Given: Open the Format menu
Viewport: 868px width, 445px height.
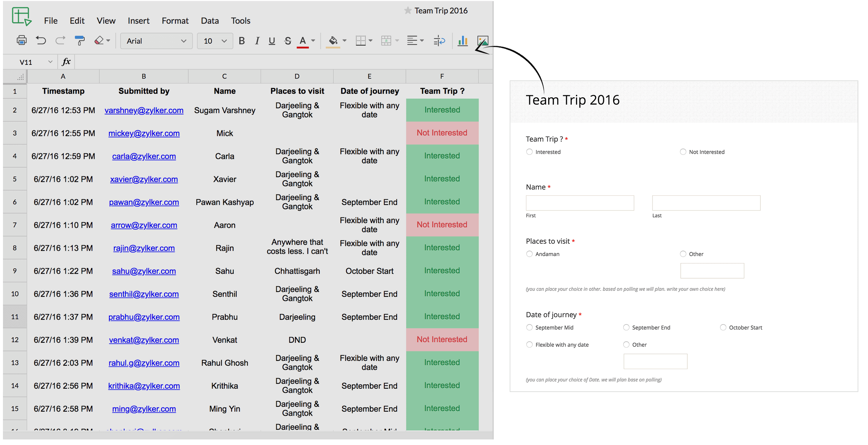Looking at the screenshot, I should pyautogui.click(x=175, y=21).
